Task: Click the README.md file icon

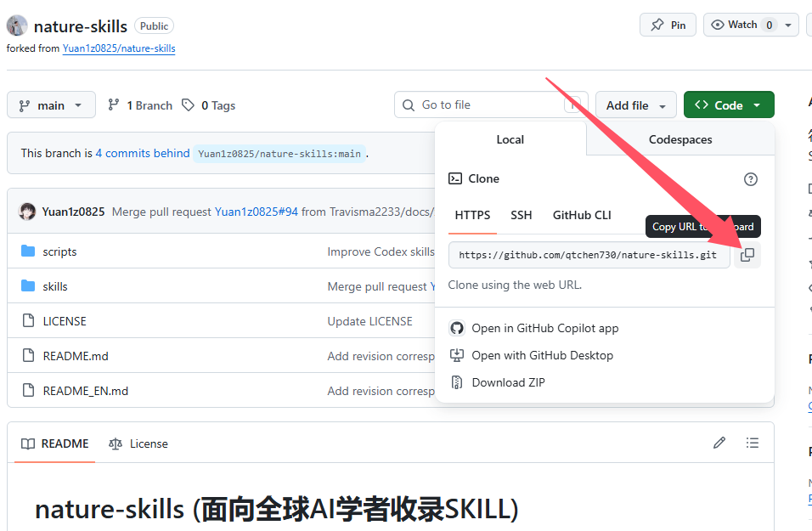Action: pos(29,355)
